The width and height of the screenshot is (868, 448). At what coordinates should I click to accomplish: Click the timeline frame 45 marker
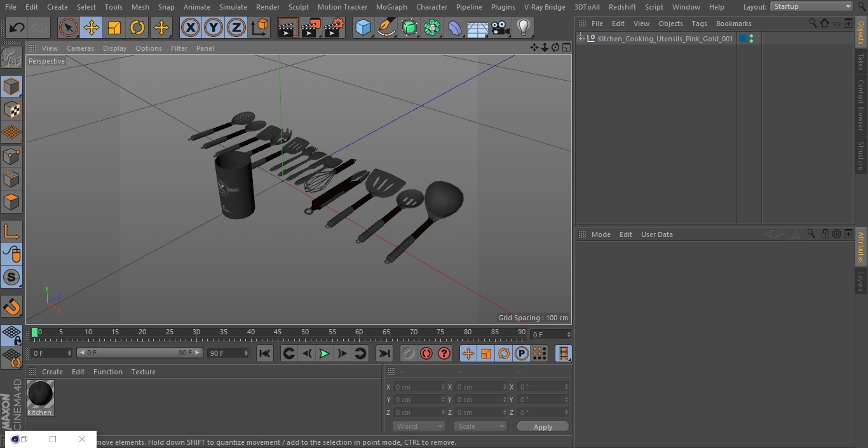278,332
